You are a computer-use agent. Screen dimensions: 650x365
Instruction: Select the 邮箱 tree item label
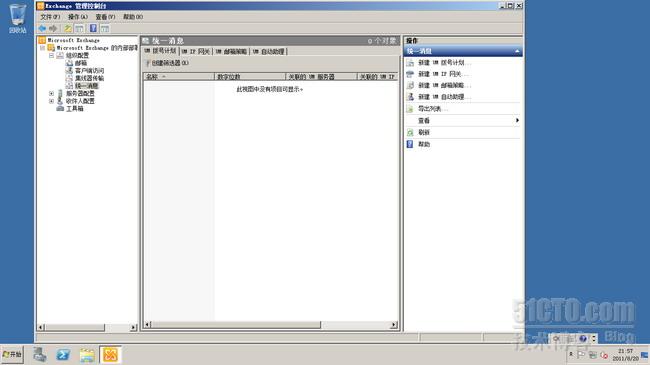81,63
